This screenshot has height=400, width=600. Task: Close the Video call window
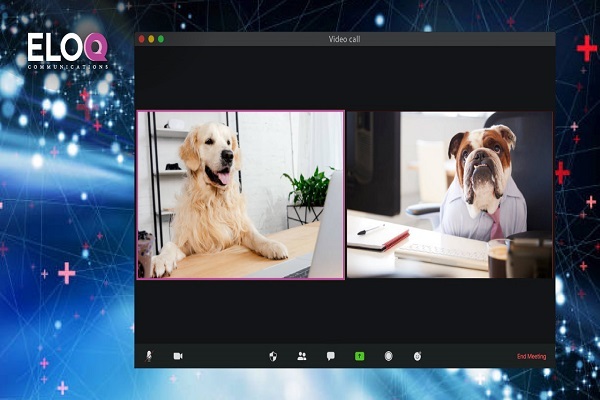pos(141,39)
